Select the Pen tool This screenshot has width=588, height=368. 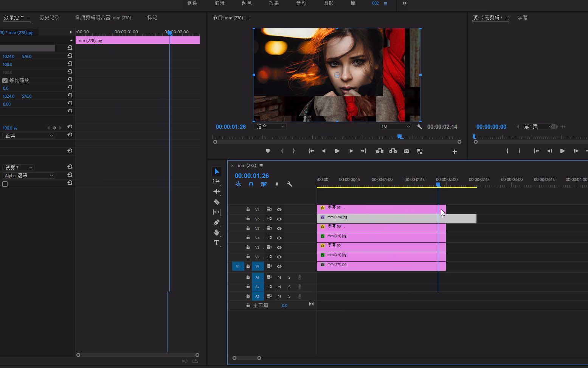pos(217,223)
